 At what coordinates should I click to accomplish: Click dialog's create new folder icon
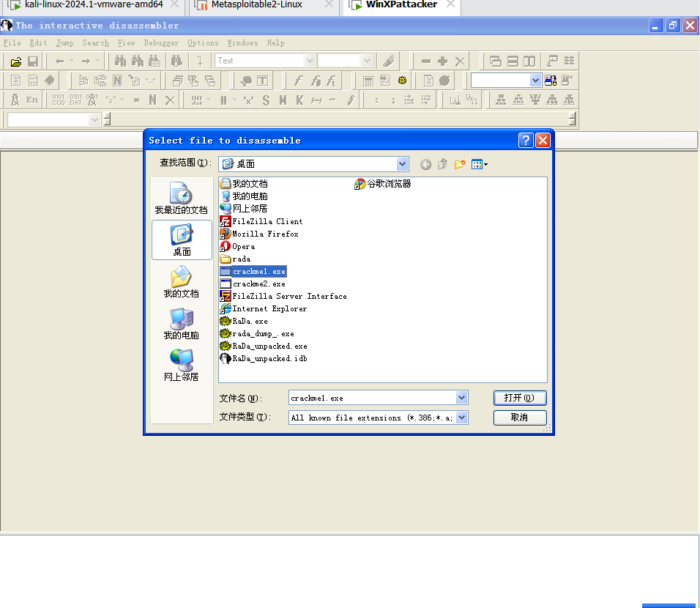pyautogui.click(x=460, y=164)
